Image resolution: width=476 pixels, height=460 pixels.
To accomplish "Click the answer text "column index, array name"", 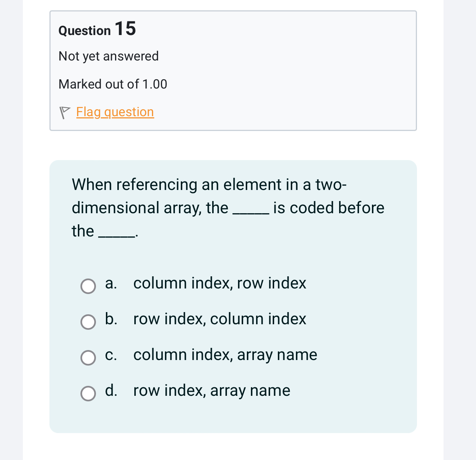I will coord(225,355).
